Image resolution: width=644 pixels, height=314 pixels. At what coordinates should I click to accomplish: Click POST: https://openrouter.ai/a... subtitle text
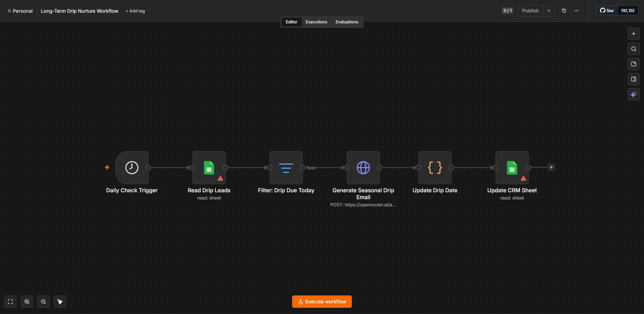[363, 205]
